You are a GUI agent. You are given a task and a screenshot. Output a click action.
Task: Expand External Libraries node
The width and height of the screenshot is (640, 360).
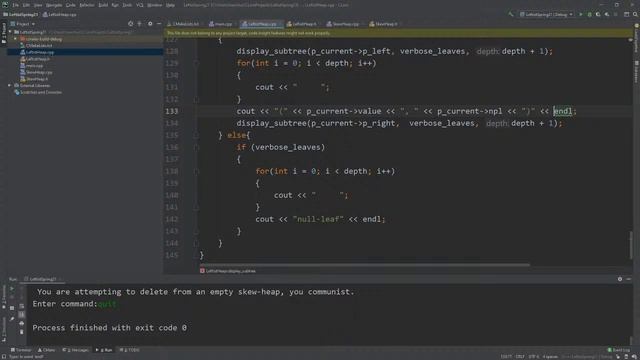[9, 86]
